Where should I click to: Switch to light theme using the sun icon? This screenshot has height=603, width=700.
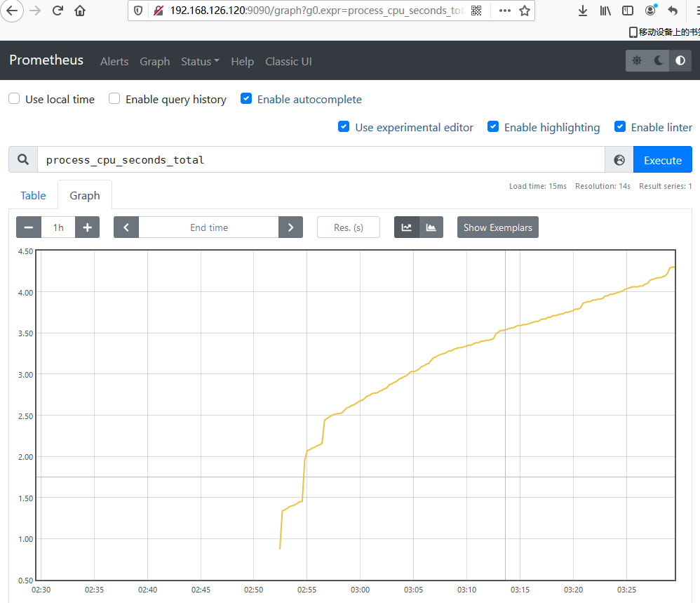pos(637,60)
